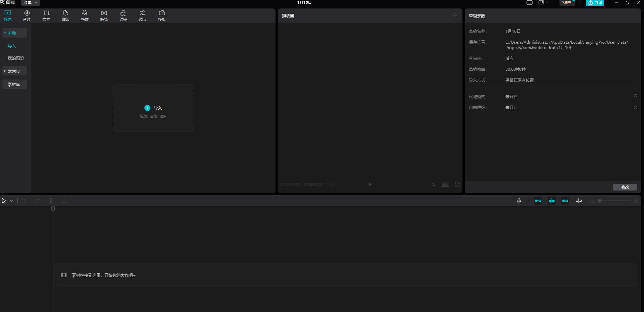Viewport: 644px width, 312px height.
Task: Click the selection pointer tool
Action: 4,201
